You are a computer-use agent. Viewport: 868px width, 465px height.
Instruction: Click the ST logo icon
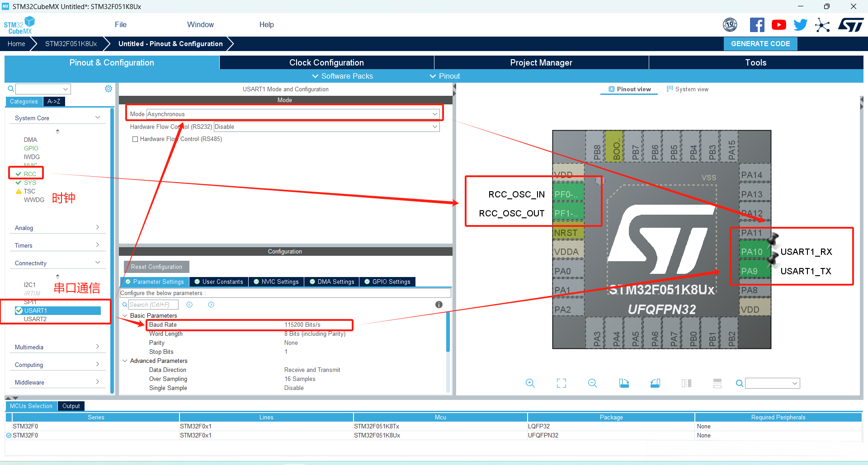click(851, 25)
